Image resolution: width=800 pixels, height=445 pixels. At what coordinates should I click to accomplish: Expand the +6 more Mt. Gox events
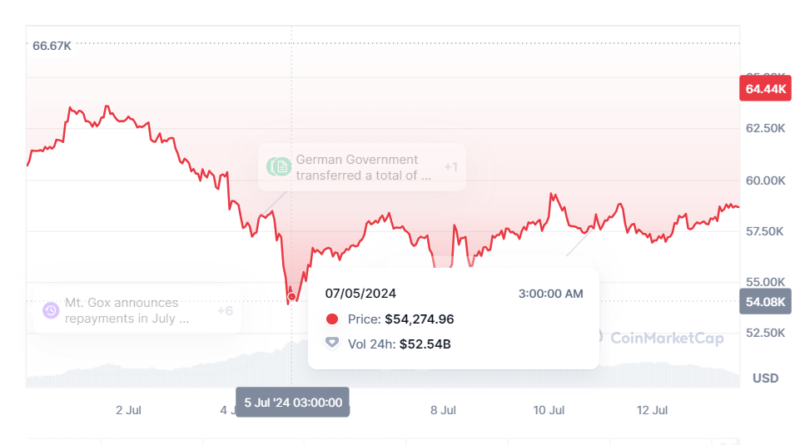tap(225, 310)
